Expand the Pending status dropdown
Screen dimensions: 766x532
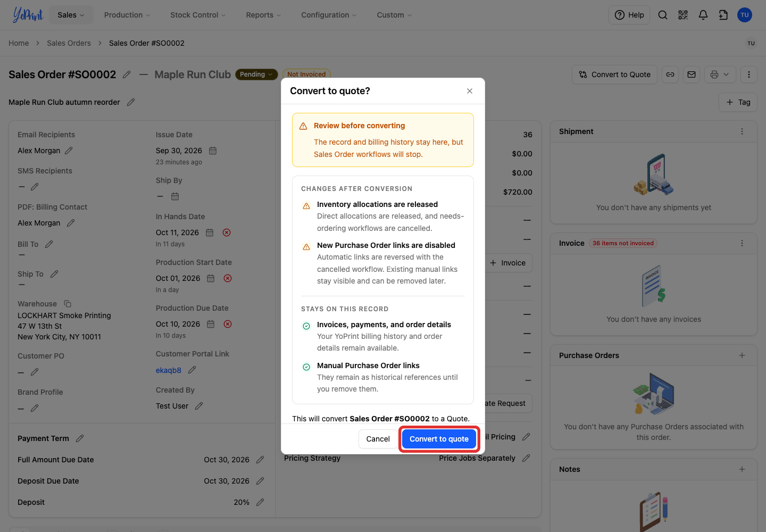tap(256, 74)
